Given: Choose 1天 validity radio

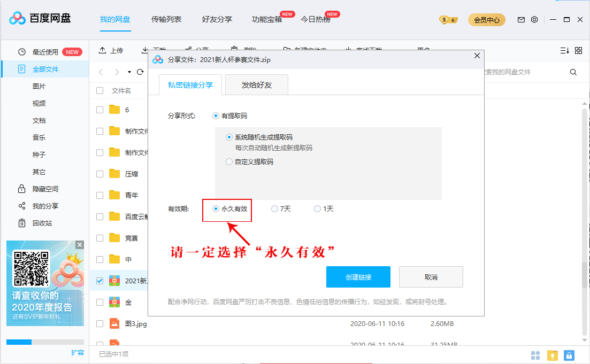Looking at the screenshot, I should pos(317,208).
